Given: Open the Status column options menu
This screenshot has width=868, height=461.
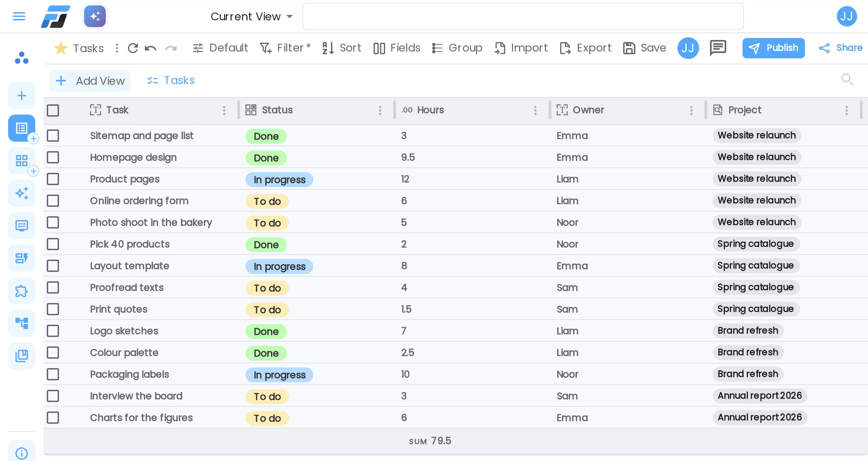Looking at the screenshot, I should click(x=380, y=110).
